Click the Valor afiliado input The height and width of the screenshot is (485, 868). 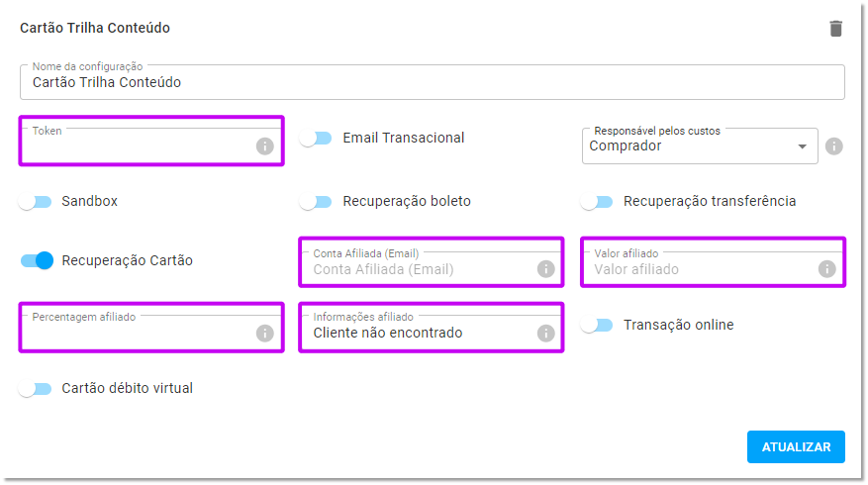pos(703,269)
